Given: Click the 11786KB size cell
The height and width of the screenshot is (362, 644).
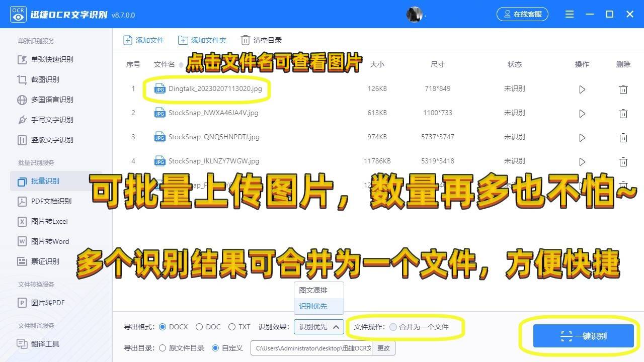Looking at the screenshot, I should (x=377, y=161).
